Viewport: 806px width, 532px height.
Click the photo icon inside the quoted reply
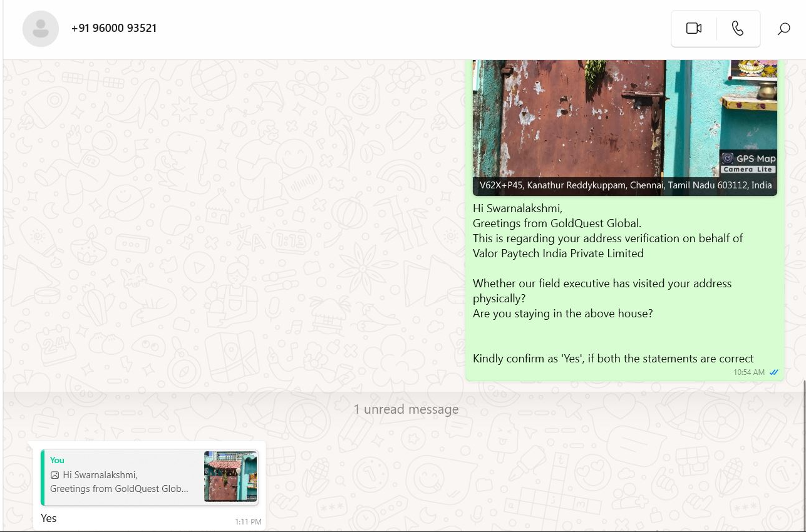(54, 475)
